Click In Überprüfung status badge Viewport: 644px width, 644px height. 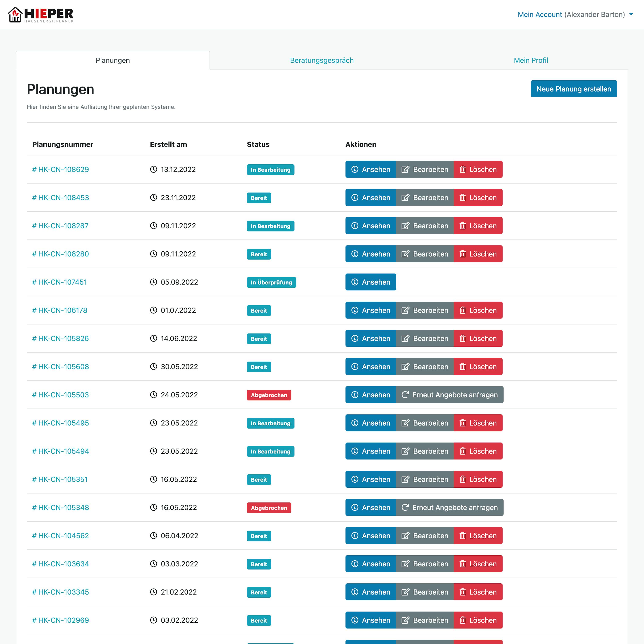click(x=271, y=282)
